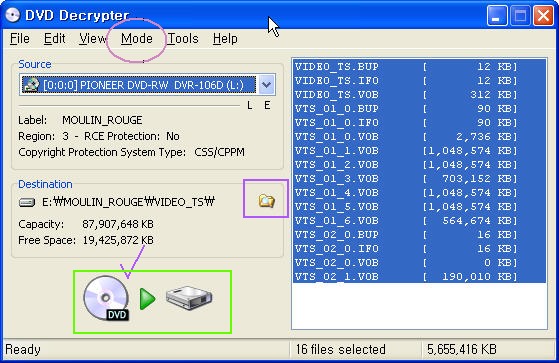Select VTS_01_2.VOB file row
Viewport: 559px width, 363px height.
coord(419,165)
